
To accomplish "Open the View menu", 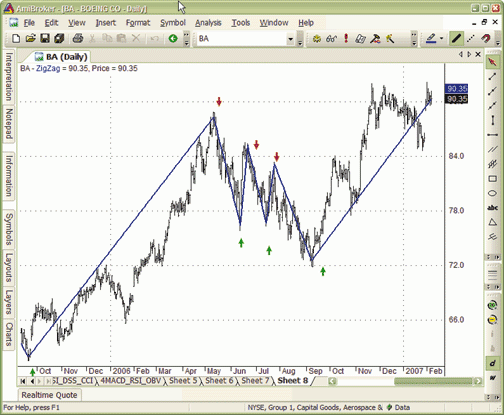I will pos(77,23).
